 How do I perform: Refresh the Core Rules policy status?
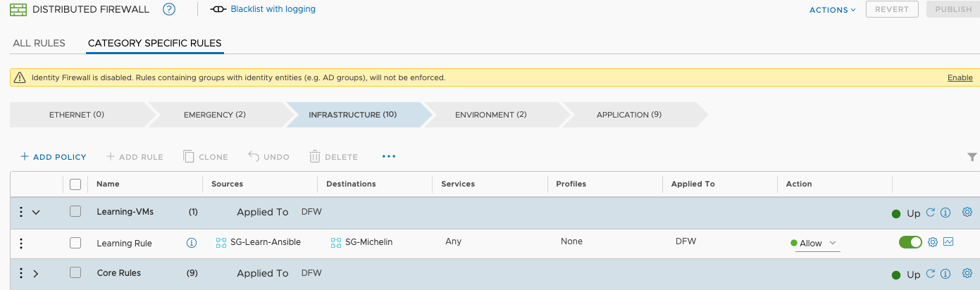point(930,273)
